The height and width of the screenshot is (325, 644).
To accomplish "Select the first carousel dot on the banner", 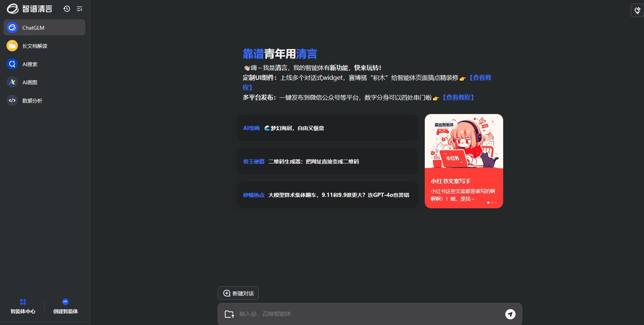I will click(x=488, y=203).
